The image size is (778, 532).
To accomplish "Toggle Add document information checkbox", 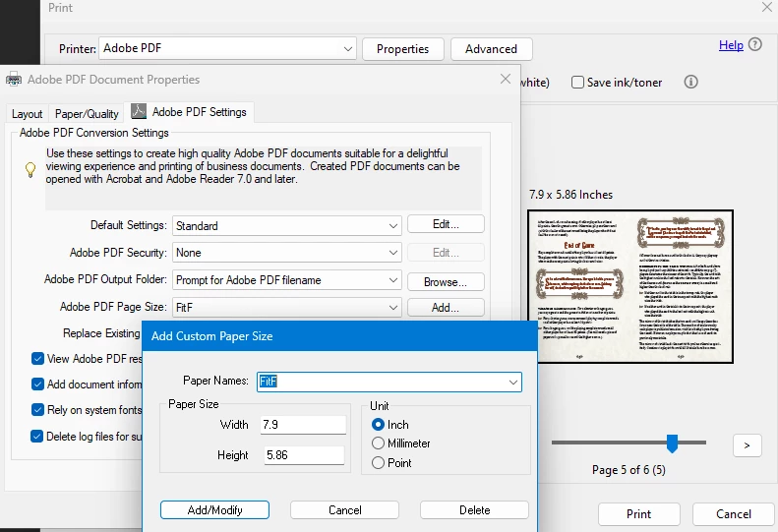I will pyautogui.click(x=37, y=384).
